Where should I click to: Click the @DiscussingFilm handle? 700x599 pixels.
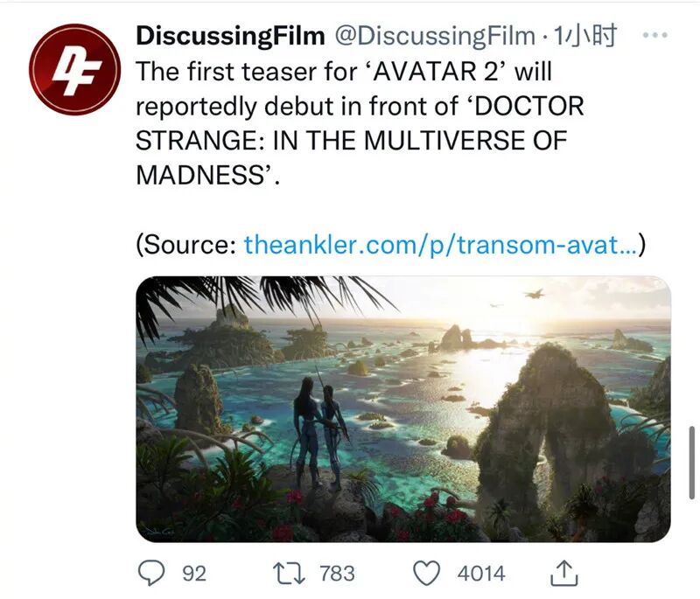pos(435,36)
